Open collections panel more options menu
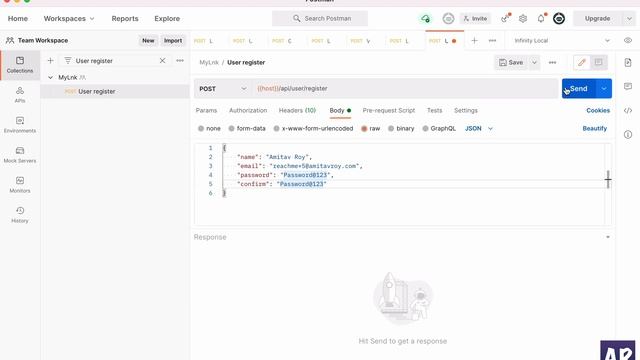The height and width of the screenshot is (360, 640). pos(180,60)
